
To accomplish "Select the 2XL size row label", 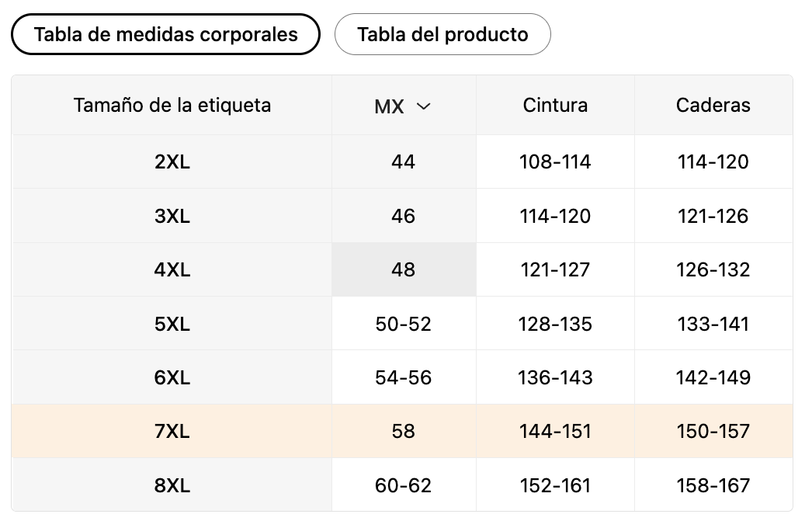I will (172, 162).
